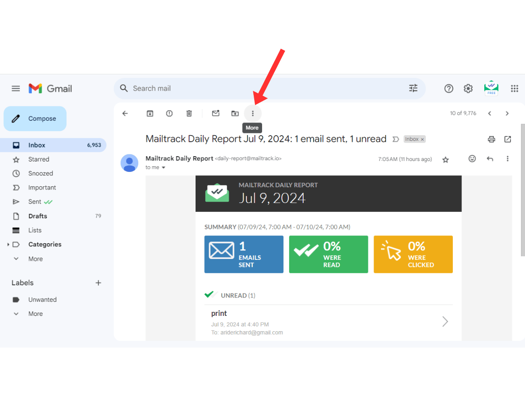Open the main menu hamburger icon
Screen dimensions: 525x420
(16, 88)
